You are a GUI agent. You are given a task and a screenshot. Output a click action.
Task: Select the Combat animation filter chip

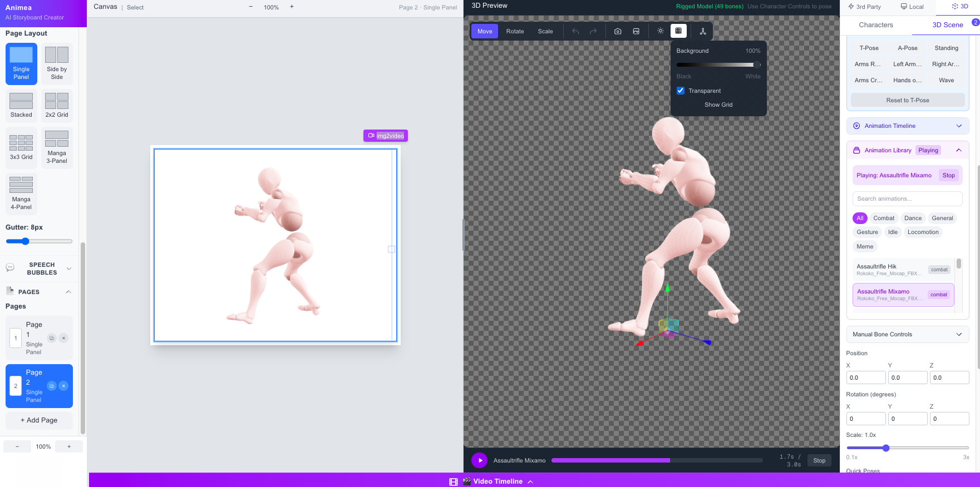pos(884,218)
